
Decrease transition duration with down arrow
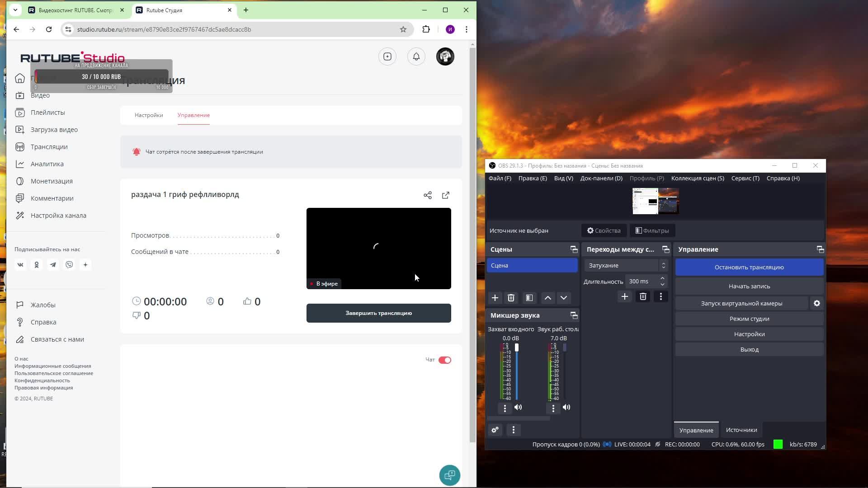pyautogui.click(x=662, y=284)
